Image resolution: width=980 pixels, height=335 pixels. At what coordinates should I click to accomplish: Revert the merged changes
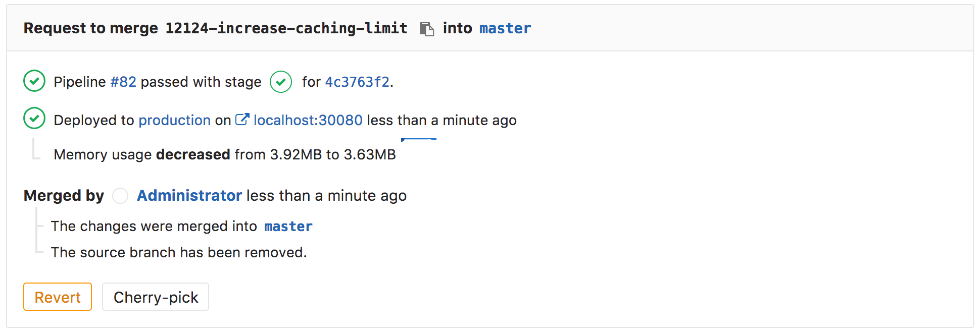click(x=57, y=297)
